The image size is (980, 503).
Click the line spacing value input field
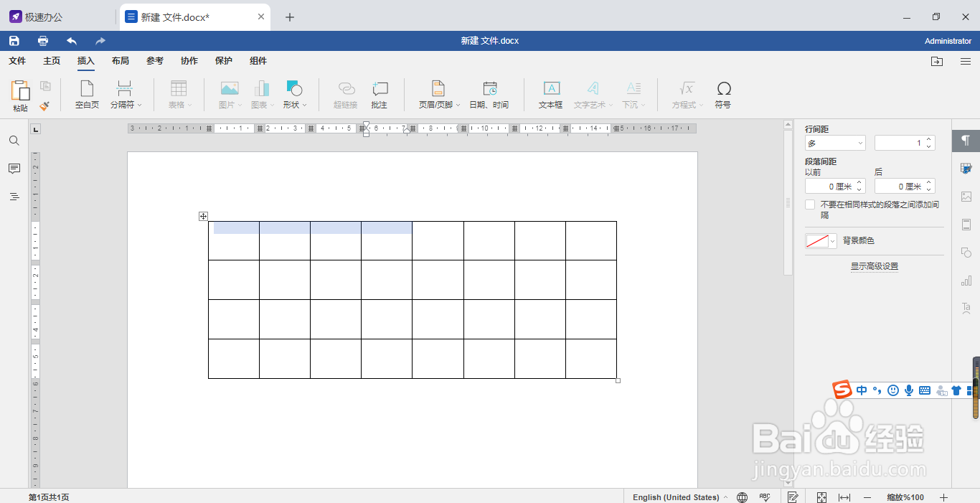pyautogui.click(x=900, y=144)
